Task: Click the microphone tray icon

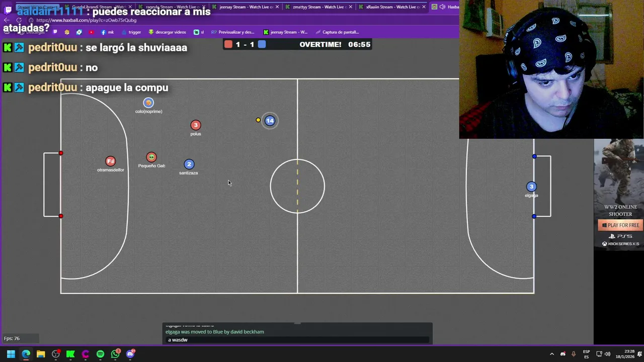Action: coord(573,354)
